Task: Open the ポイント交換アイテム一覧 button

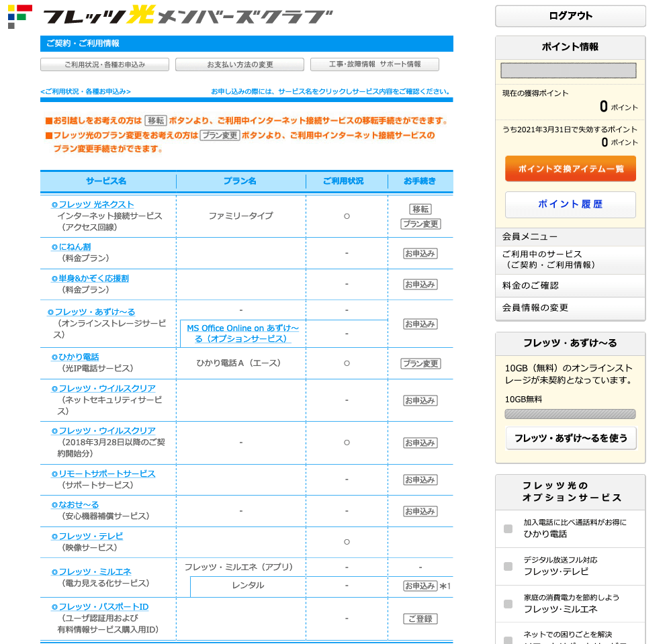Action: tap(570, 169)
